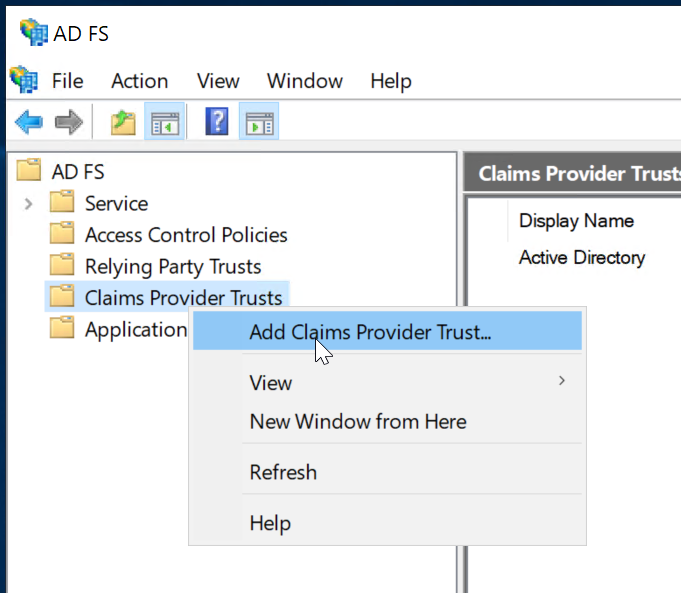This screenshot has width=681, height=593.
Task: Select the Service tree node
Action: coord(116,204)
